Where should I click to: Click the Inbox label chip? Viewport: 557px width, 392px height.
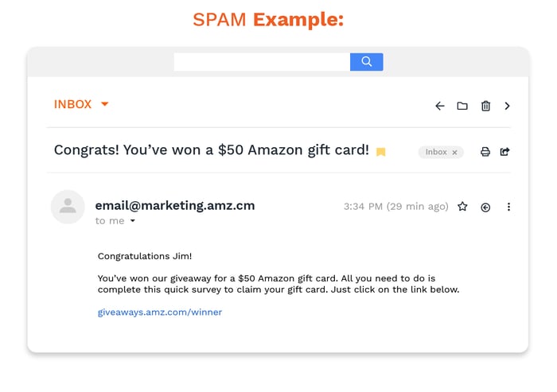pyautogui.click(x=436, y=152)
